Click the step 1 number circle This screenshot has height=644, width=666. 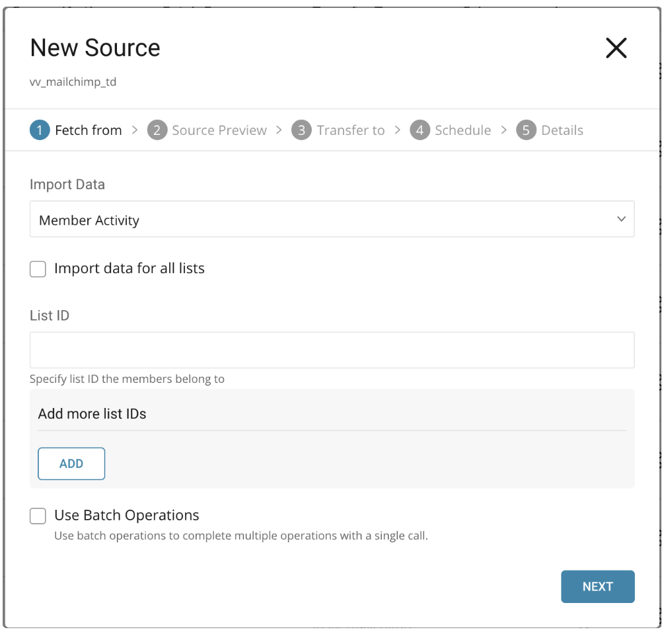point(40,130)
